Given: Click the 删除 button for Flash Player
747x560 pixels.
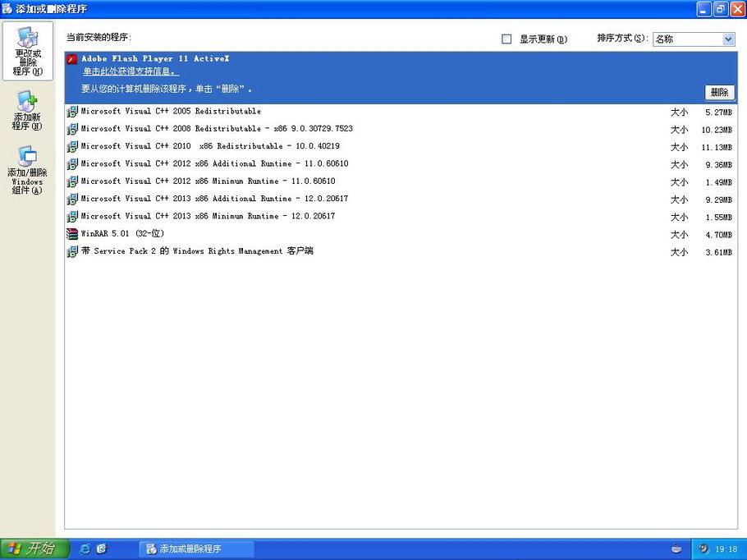Looking at the screenshot, I should [x=719, y=92].
